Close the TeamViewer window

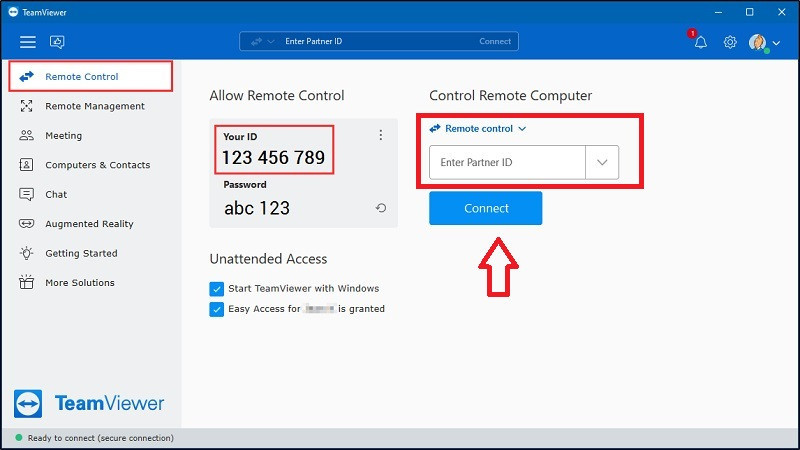point(782,12)
